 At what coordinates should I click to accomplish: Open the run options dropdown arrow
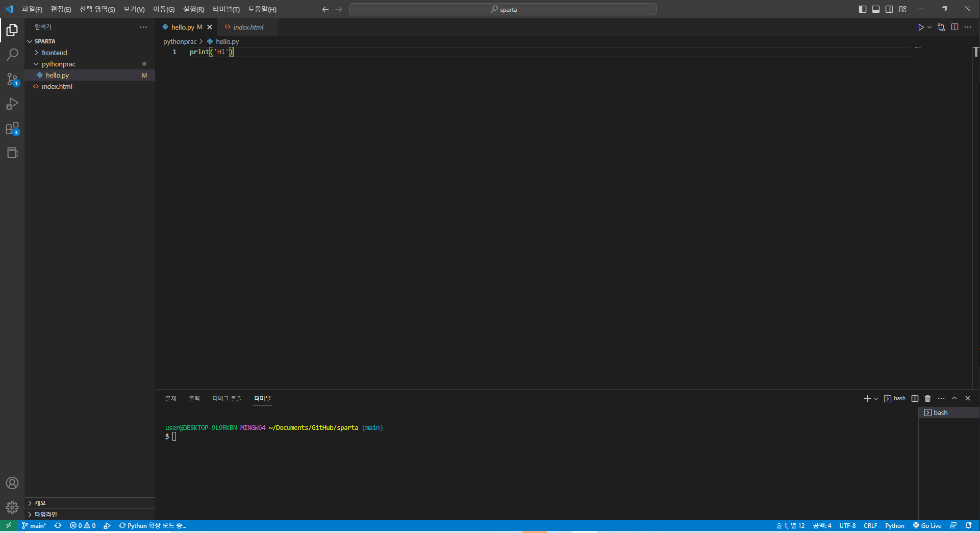coord(929,27)
